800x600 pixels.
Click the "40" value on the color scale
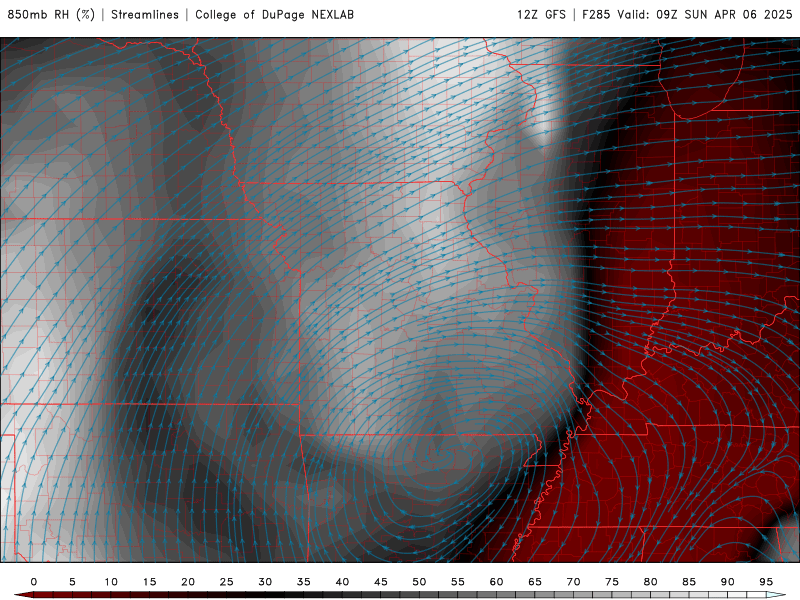point(342,582)
